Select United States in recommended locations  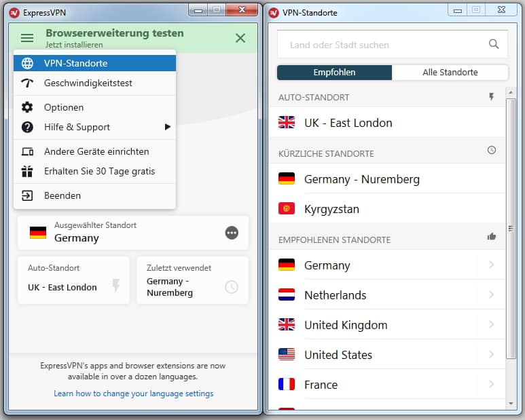pos(374,354)
